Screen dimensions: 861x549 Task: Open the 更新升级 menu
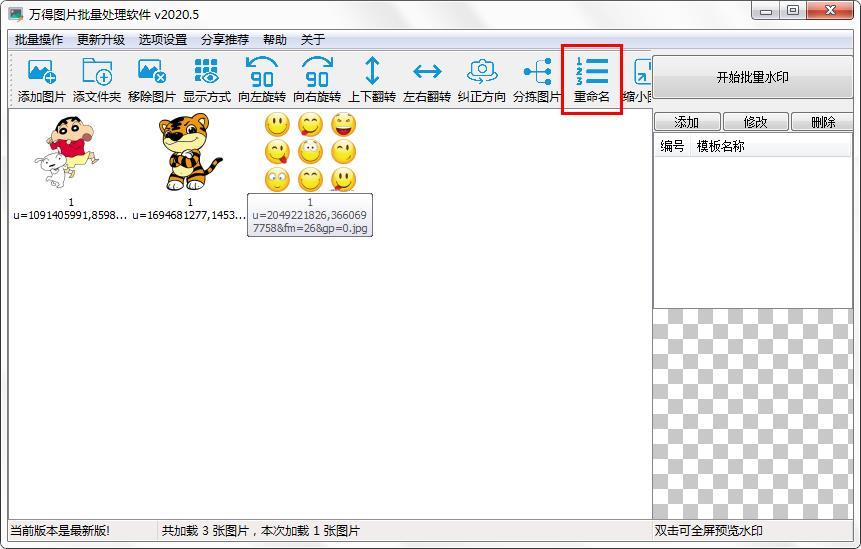coord(100,40)
